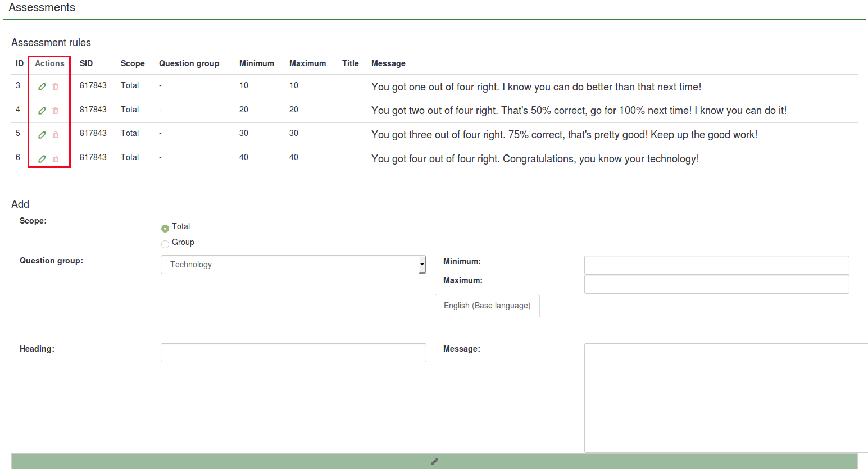Edit assessment rule with ID 3
This screenshot has height=473, width=868.
pyautogui.click(x=42, y=87)
